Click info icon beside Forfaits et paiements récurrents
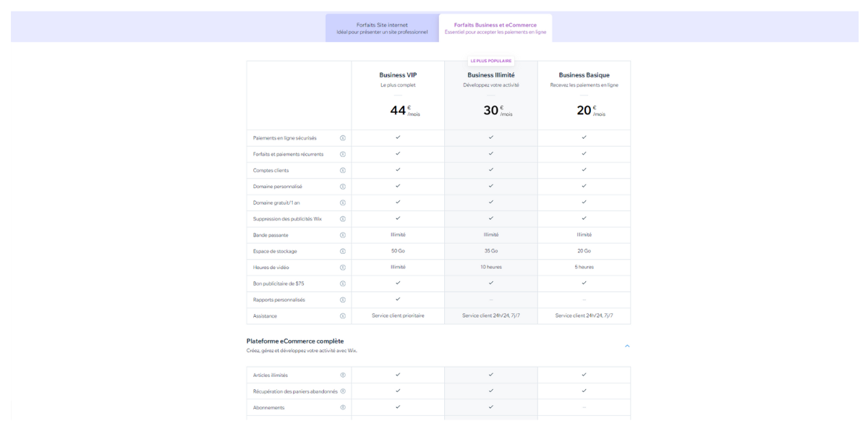Viewport: 868px width, 434px height. click(343, 154)
